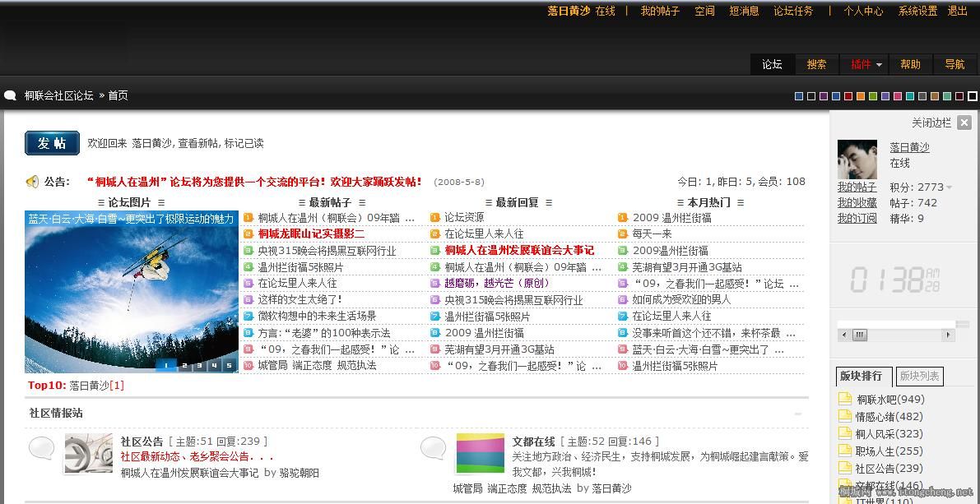980x504 pixels.
Task: Close the sidebar with the X button
Action: [x=964, y=123]
